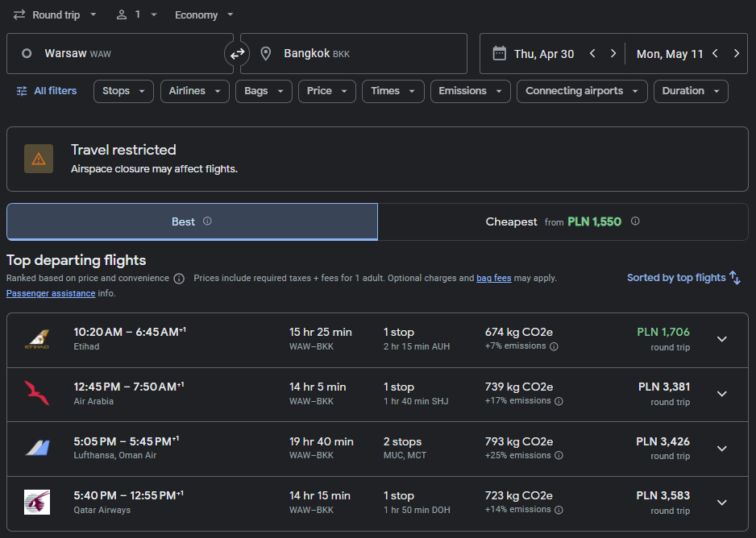Click the Etihad airline logo
The image size is (756, 538).
37,339
